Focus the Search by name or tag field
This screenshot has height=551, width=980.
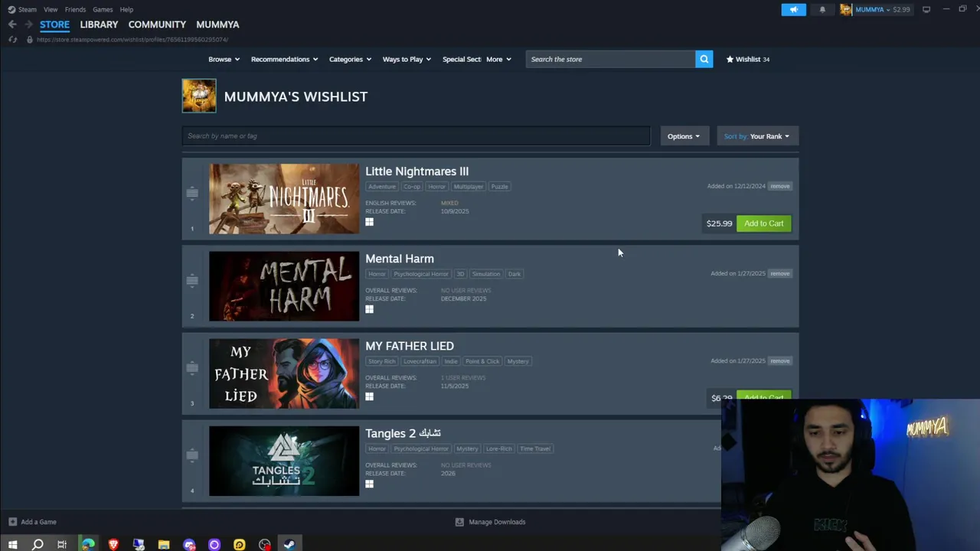pyautogui.click(x=416, y=135)
